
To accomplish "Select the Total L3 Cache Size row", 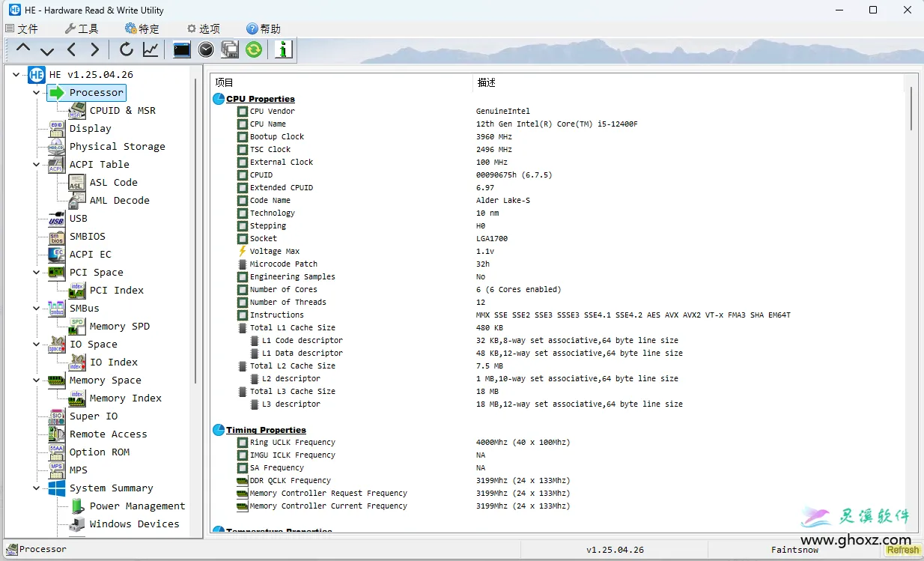I will pyautogui.click(x=558, y=392).
